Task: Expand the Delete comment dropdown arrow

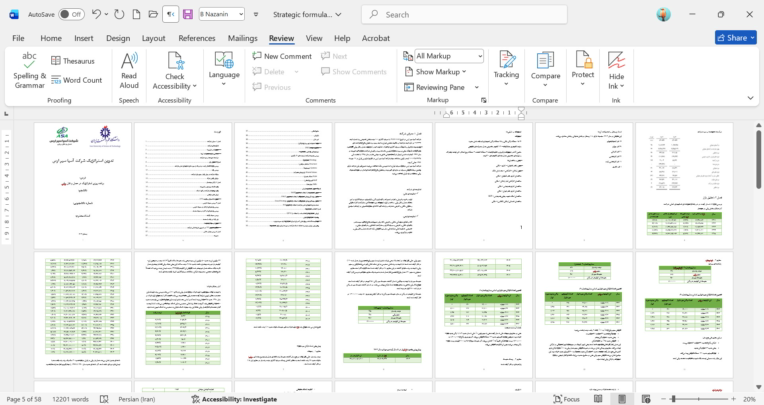Action: (296, 72)
